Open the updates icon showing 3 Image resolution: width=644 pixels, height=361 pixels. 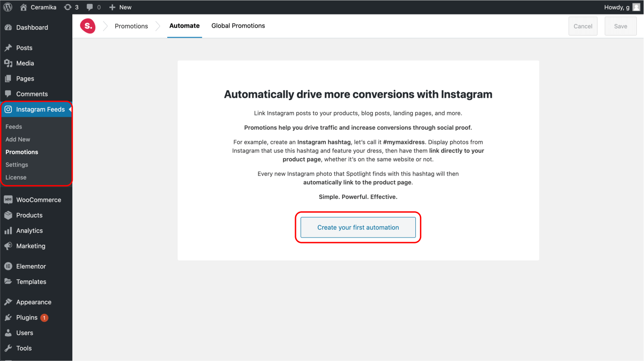click(68, 7)
